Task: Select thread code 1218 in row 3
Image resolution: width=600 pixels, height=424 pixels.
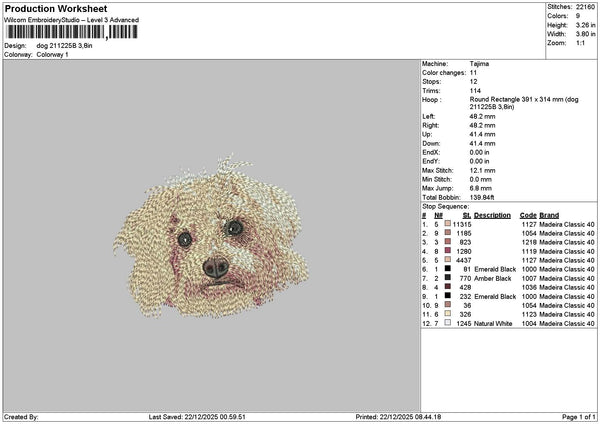Action: (x=529, y=243)
